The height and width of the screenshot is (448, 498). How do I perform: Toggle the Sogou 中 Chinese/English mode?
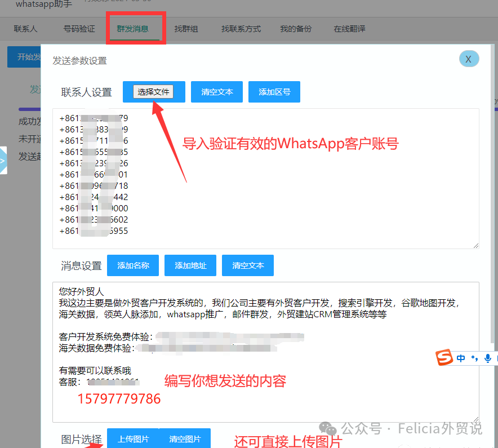click(x=460, y=358)
